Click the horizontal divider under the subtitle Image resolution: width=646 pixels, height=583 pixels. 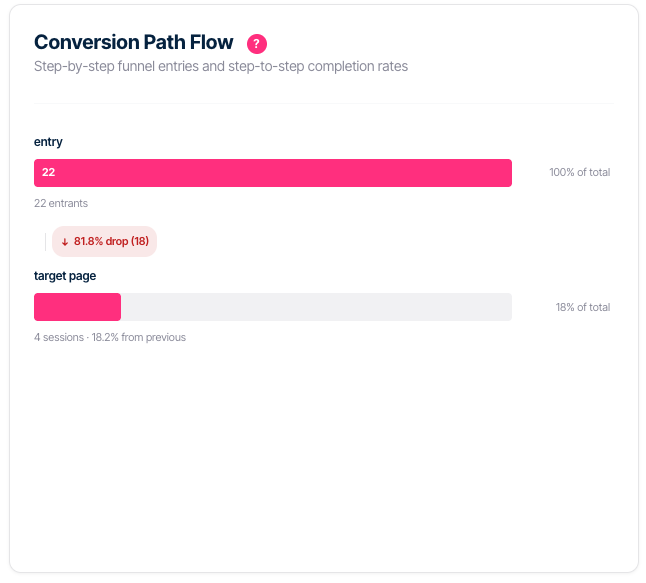(x=324, y=103)
